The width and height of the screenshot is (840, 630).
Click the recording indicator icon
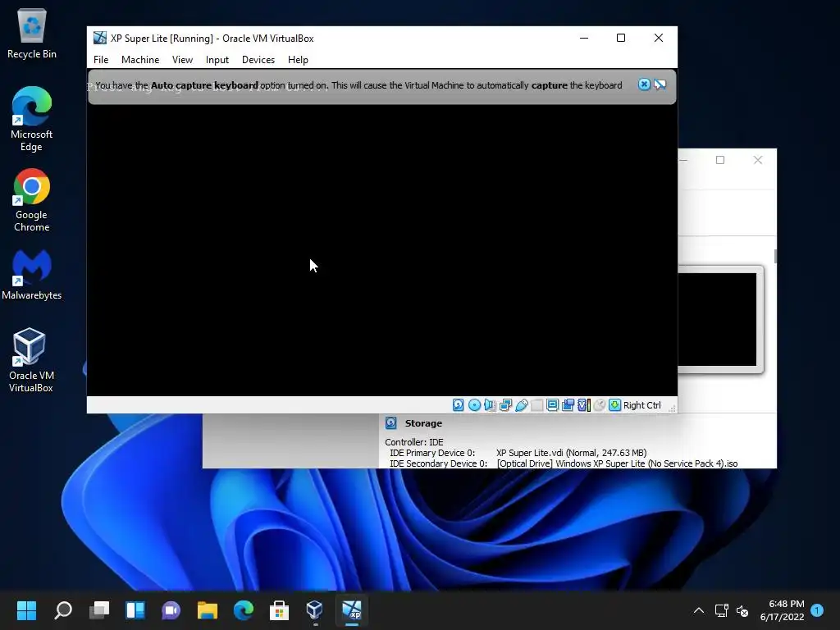(x=568, y=405)
